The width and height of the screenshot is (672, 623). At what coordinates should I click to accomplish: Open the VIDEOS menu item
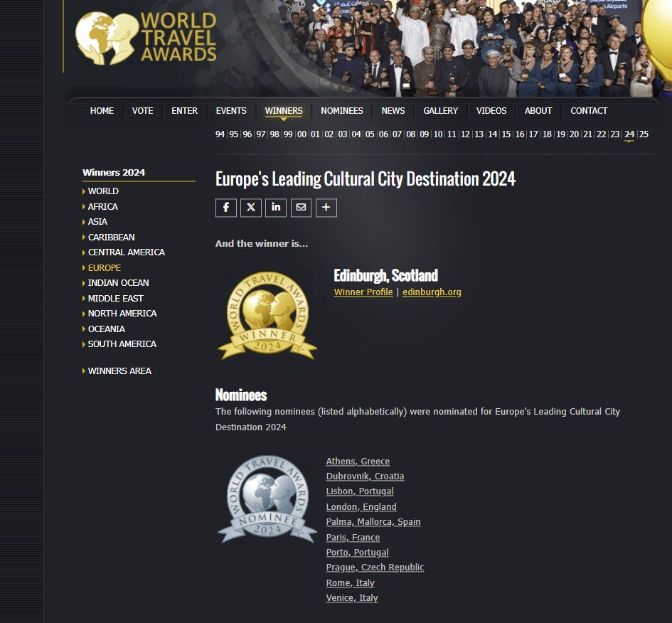[x=491, y=110]
